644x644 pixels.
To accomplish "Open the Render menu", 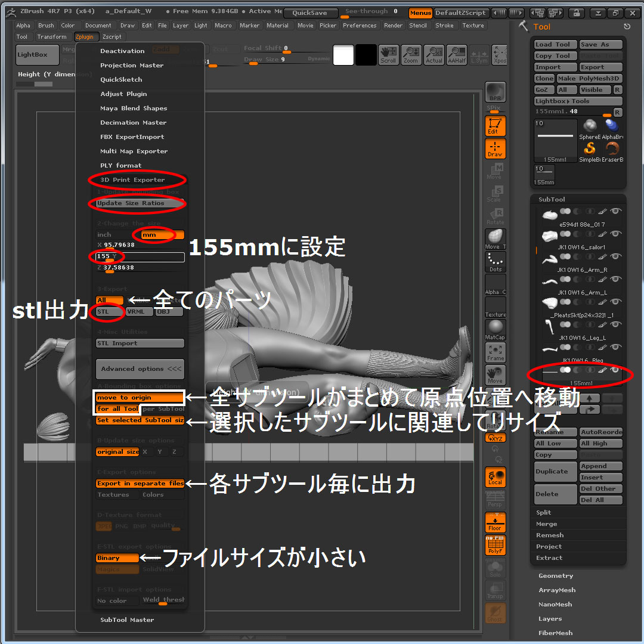I will (393, 26).
